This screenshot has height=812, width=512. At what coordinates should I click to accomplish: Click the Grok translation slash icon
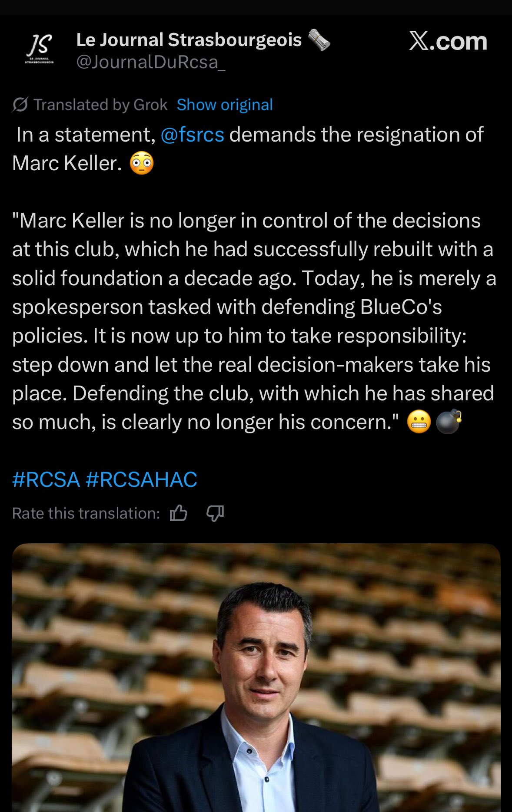click(20, 105)
